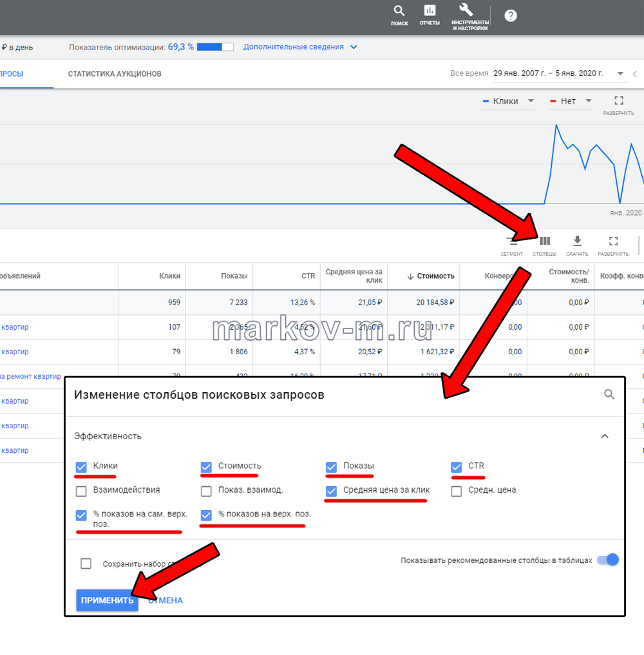Open the search (Поиск) magnifier icon

[399, 12]
